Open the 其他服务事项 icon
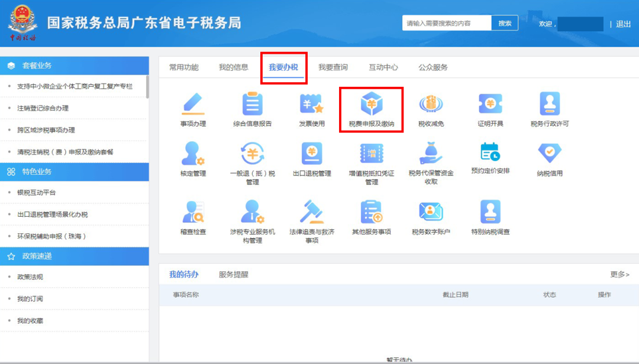This screenshot has height=364, width=639. point(371,212)
